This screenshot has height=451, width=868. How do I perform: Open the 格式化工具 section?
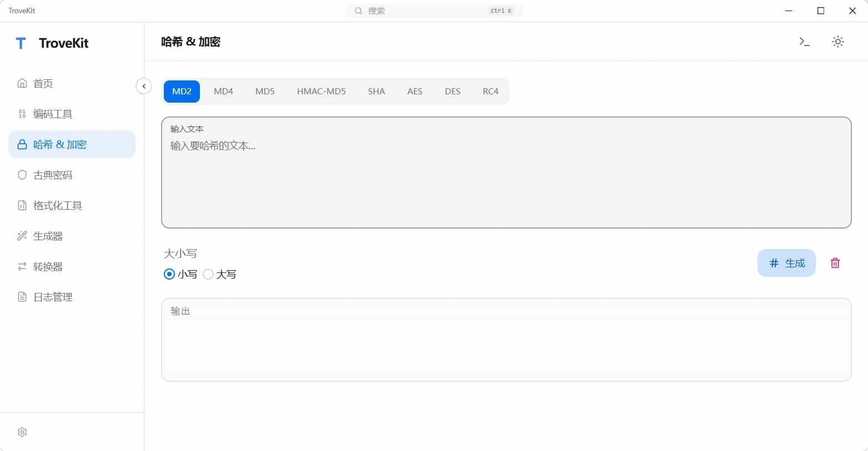[x=59, y=205]
